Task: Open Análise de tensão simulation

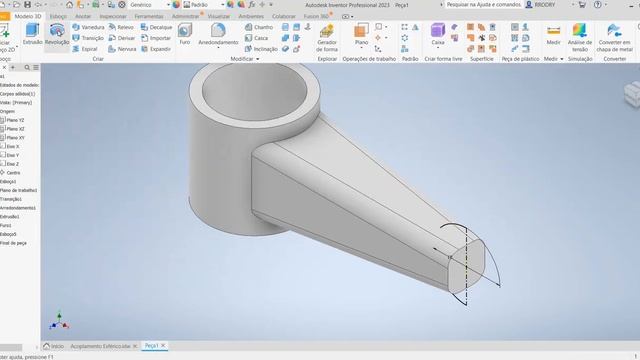Action: (580, 38)
